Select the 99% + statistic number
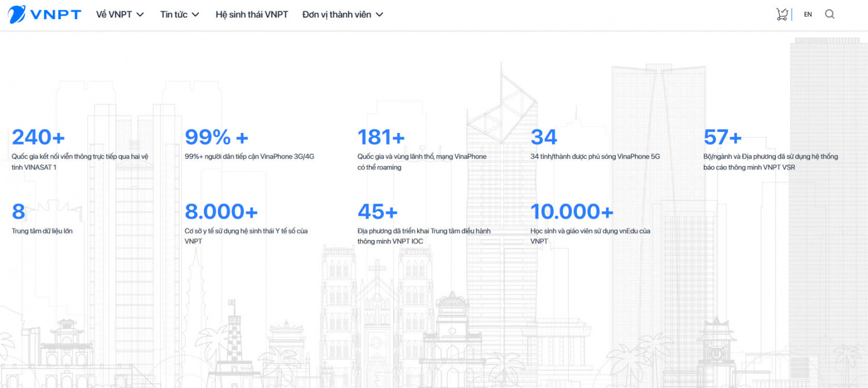Screen dimensions: 868x388 (216, 137)
